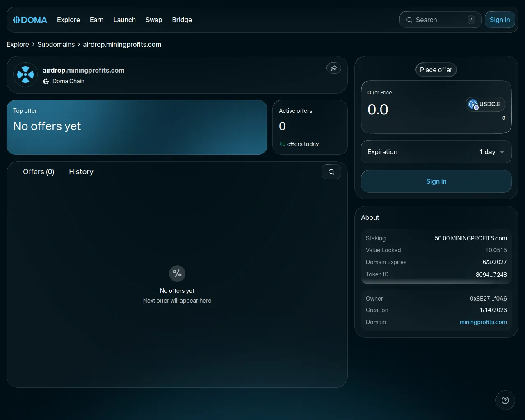Click the +0 offers today text
This screenshot has height=420, width=525.
(x=299, y=144)
